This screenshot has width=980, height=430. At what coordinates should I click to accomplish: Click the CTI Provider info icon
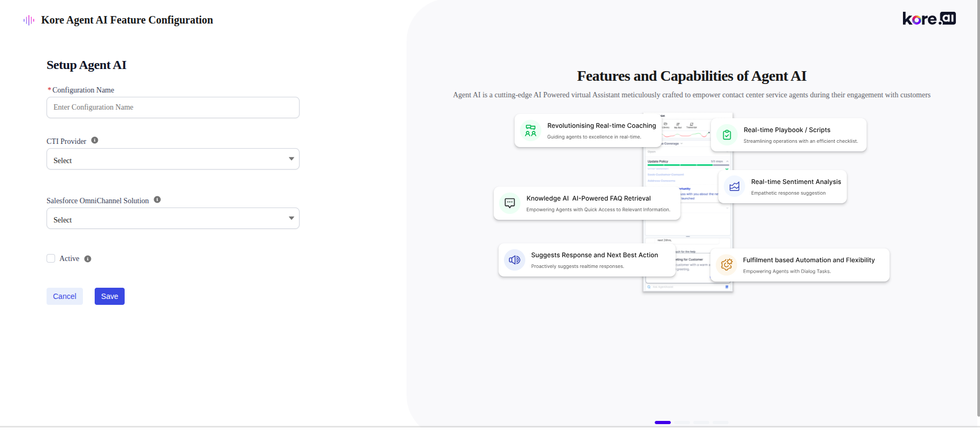(x=95, y=141)
